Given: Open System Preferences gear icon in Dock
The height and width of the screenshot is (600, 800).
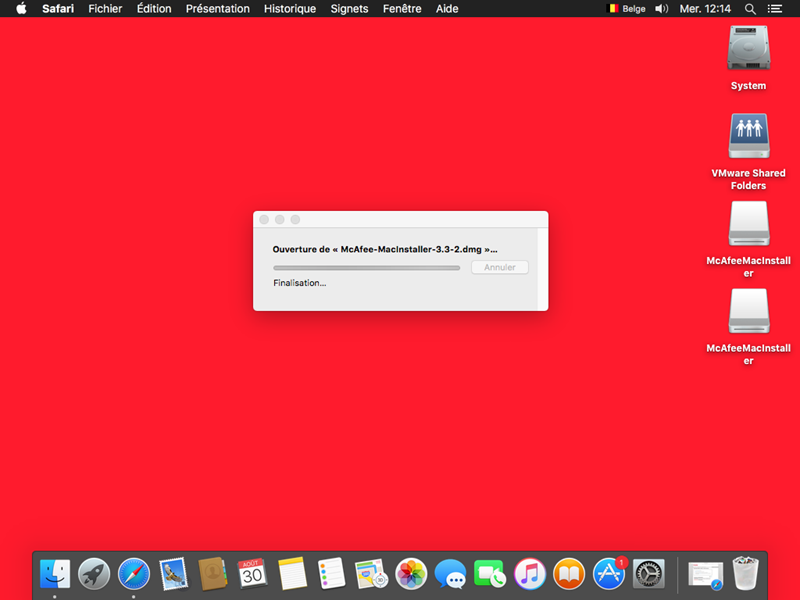Looking at the screenshot, I should (x=648, y=573).
